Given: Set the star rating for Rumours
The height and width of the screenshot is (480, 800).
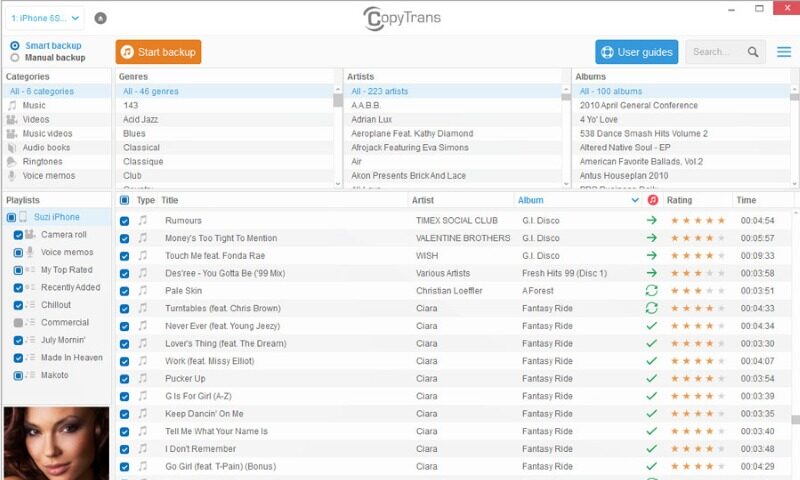Looking at the screenshot, I should tap(697, 220).
